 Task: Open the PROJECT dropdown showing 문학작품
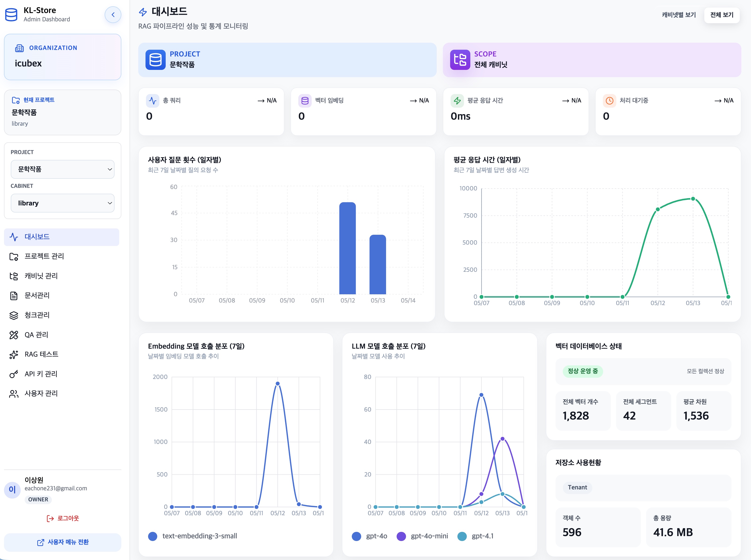click(62, 169)
